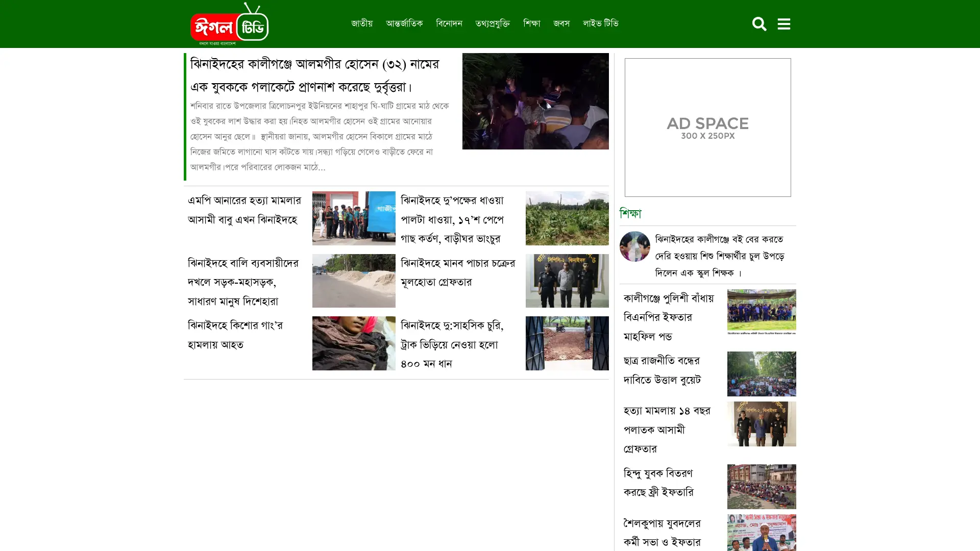Viewport: 980px width, 551px height.
Task: Open sidebar story হিন্দু যুবক বিতরণ করছে
Action: coord(658,483)
